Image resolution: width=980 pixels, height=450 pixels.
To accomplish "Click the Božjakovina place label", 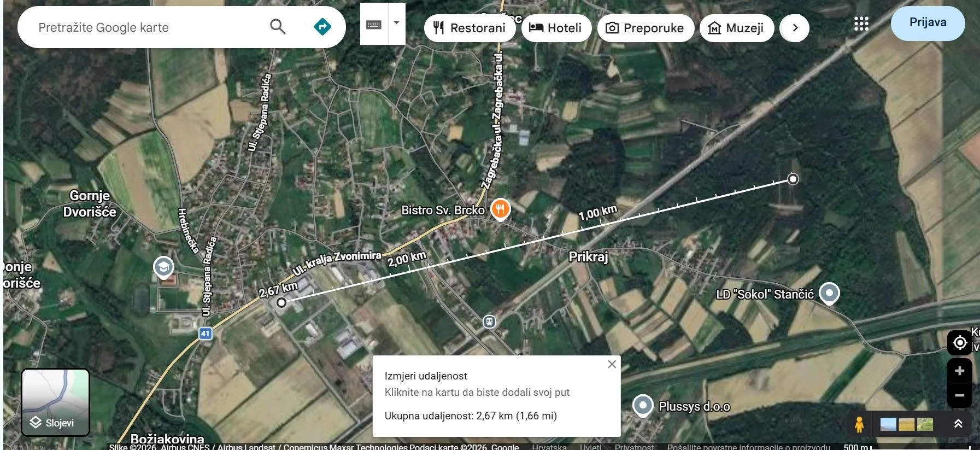I will [167, 439].
